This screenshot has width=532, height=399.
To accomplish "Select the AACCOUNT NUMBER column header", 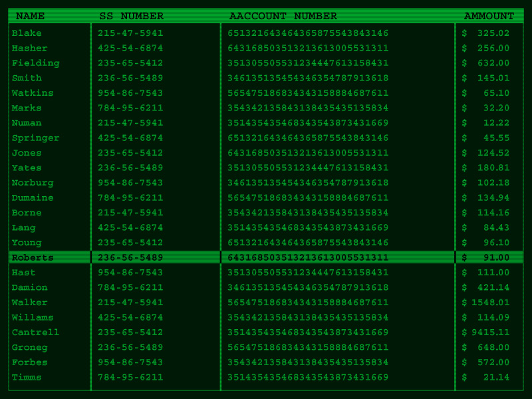I will pyautogui.click(x=283, y=16).
